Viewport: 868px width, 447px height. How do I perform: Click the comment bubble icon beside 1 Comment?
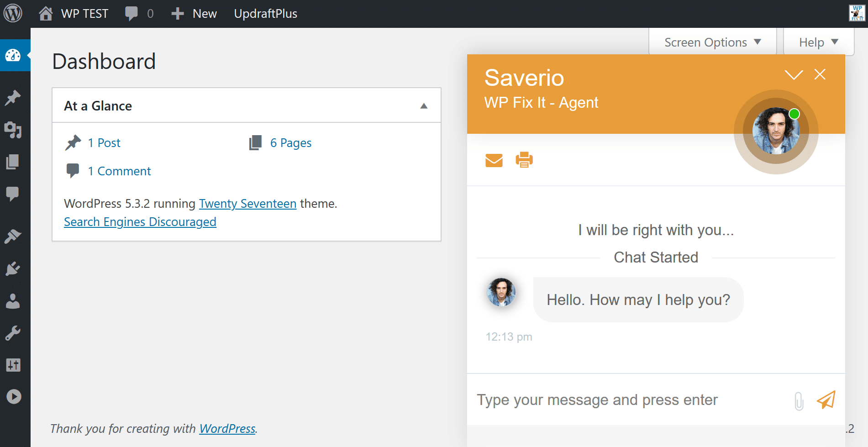tap(73, 171)
